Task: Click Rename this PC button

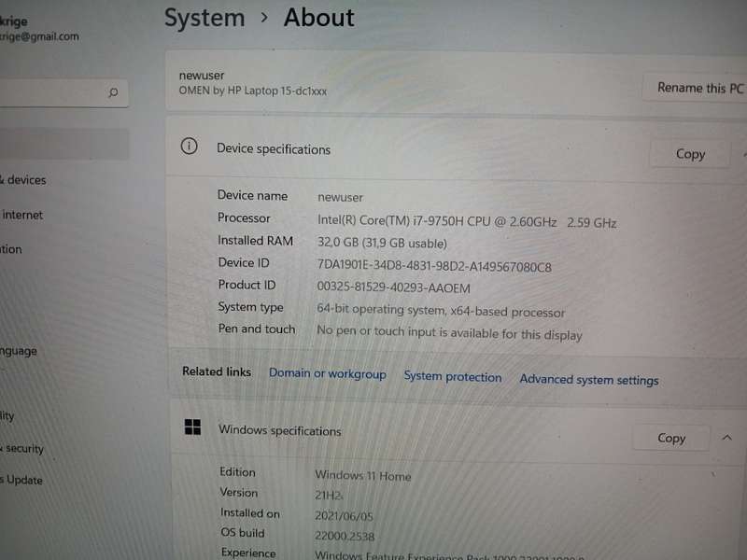Action: [x=699, y=88]
